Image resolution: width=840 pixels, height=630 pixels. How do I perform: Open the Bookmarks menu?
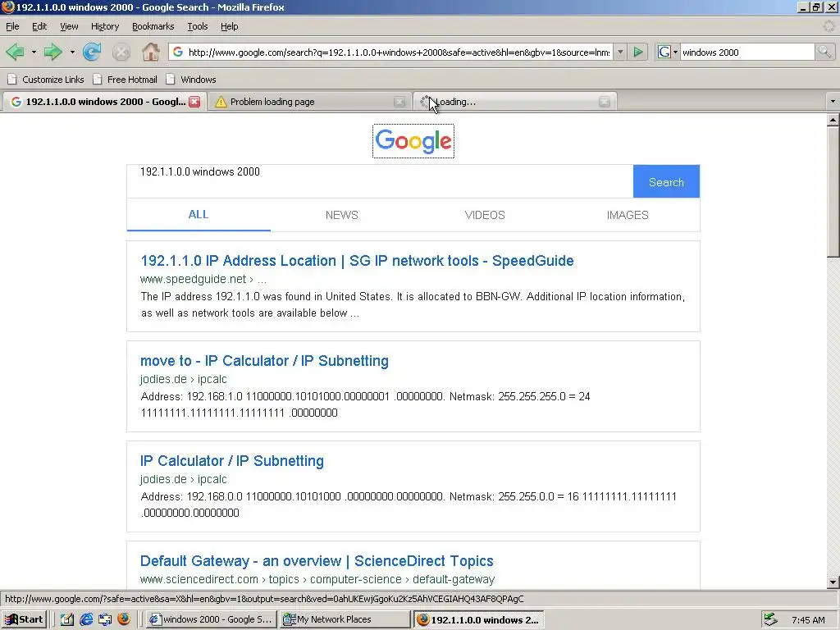[x=153, y=26]
